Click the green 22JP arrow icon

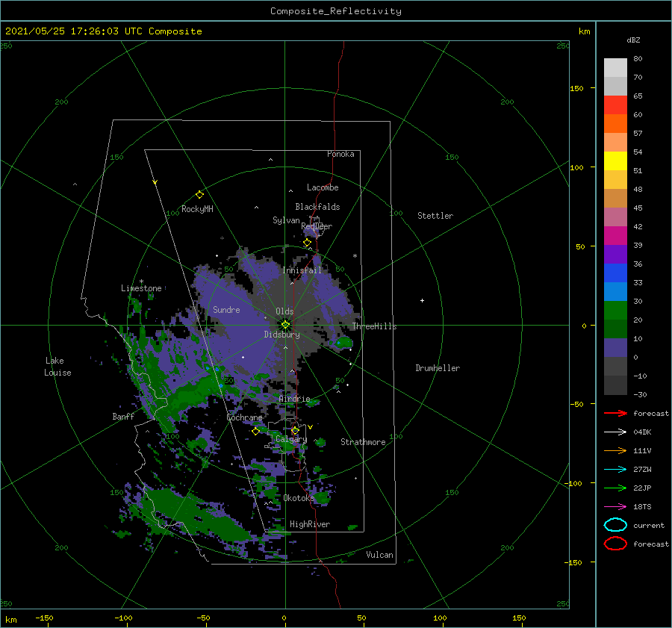[x=615, y=488]
